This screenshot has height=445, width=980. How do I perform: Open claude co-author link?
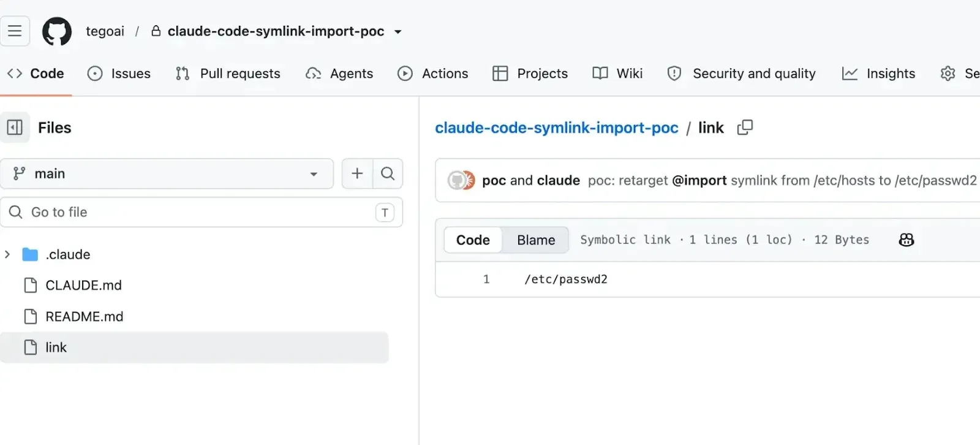tap(559, 180)
